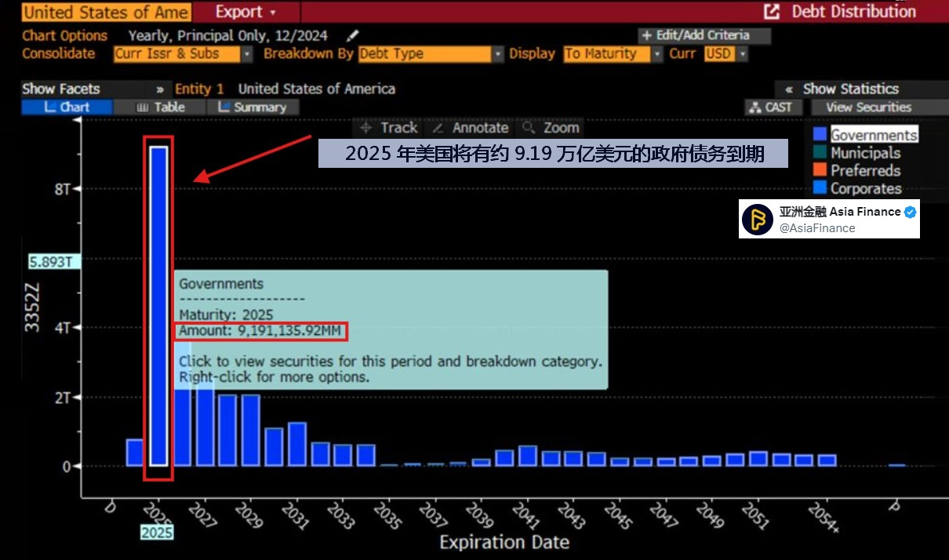
Task: Toggle Municipals legend color swatch
Action: [x=820, y=153]
